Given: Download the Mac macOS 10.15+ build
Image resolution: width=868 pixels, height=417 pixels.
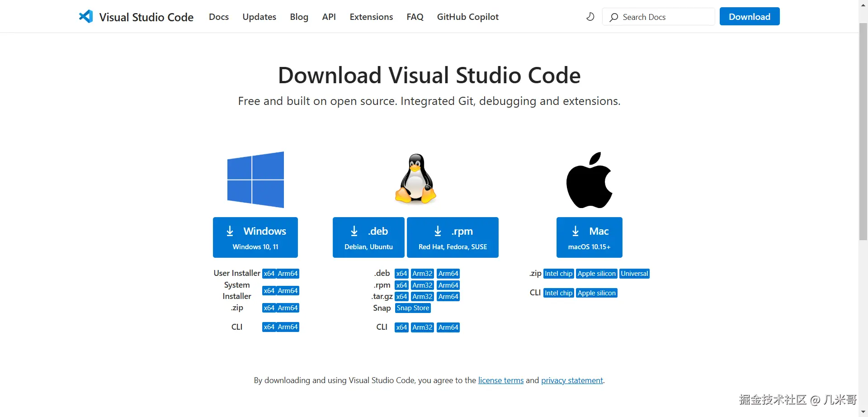Looking at the screenshot, I should coord(590,237).
